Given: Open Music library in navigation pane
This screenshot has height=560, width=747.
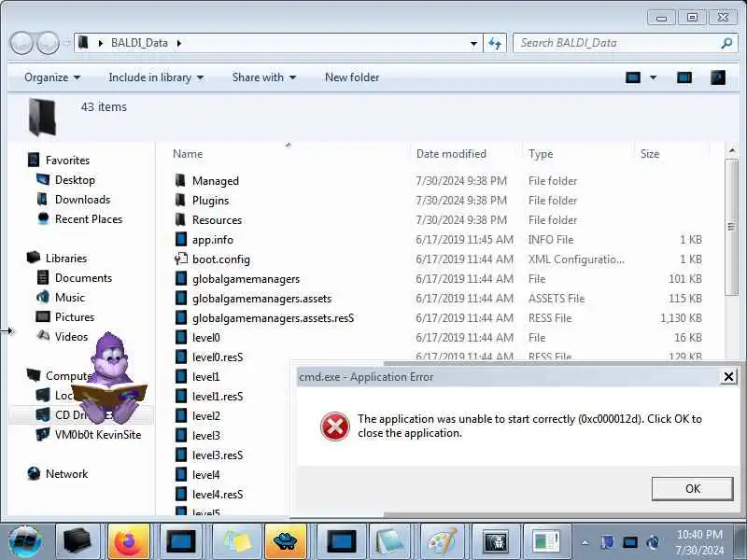Looking at the screenshot, I should click(x=69, y=297).
